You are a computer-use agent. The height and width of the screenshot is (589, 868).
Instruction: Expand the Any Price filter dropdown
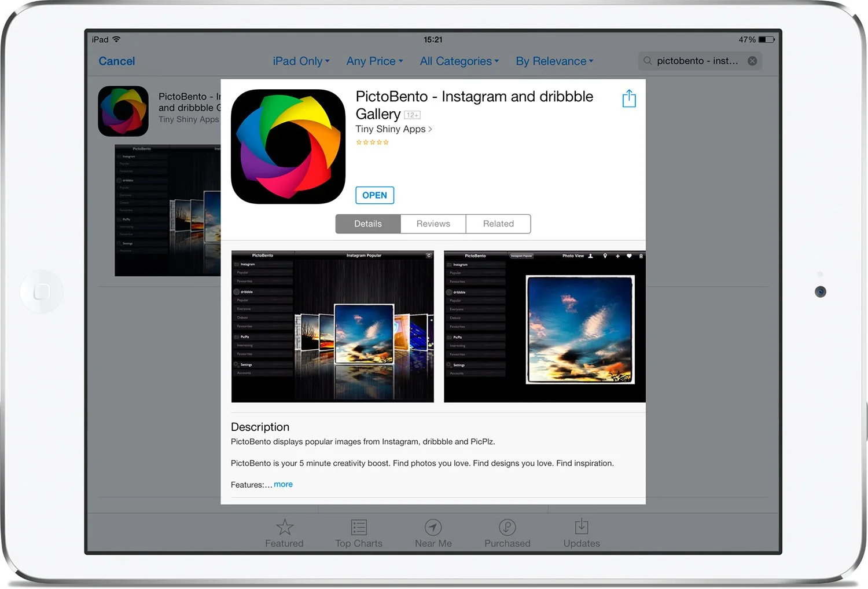(x=374, y=61)
